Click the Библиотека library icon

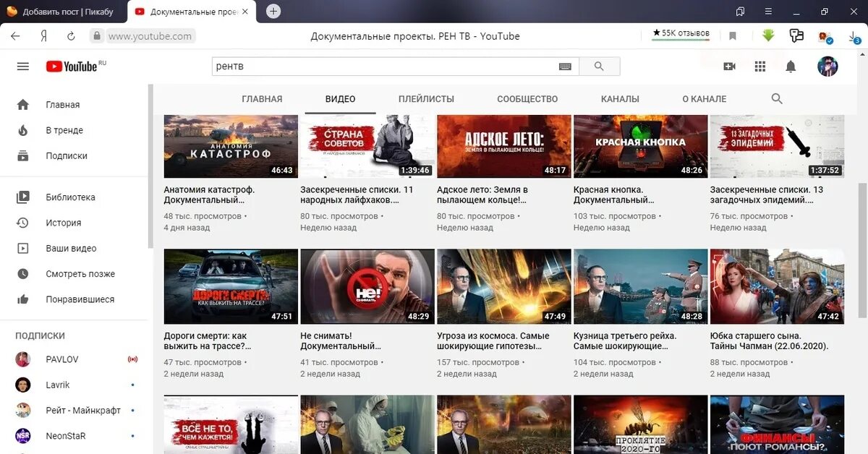point(23,197)
